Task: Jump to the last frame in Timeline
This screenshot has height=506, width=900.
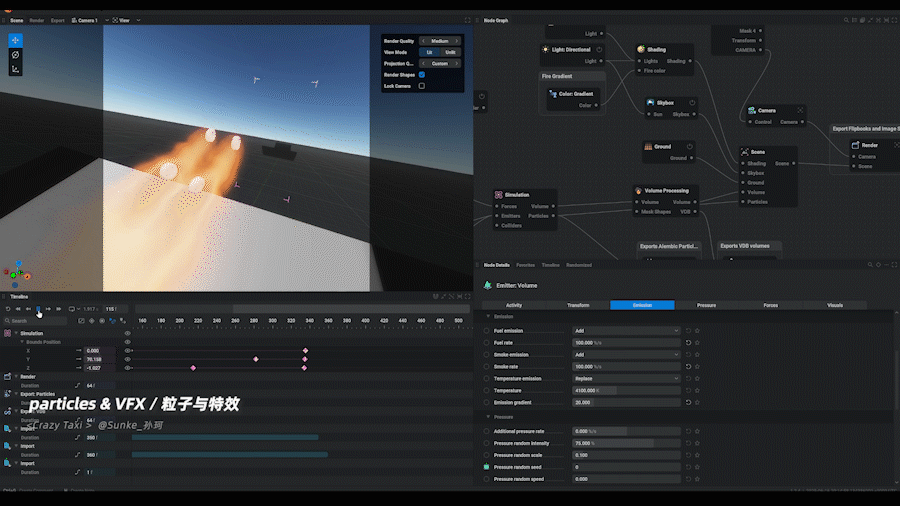Action: (59, 309)
